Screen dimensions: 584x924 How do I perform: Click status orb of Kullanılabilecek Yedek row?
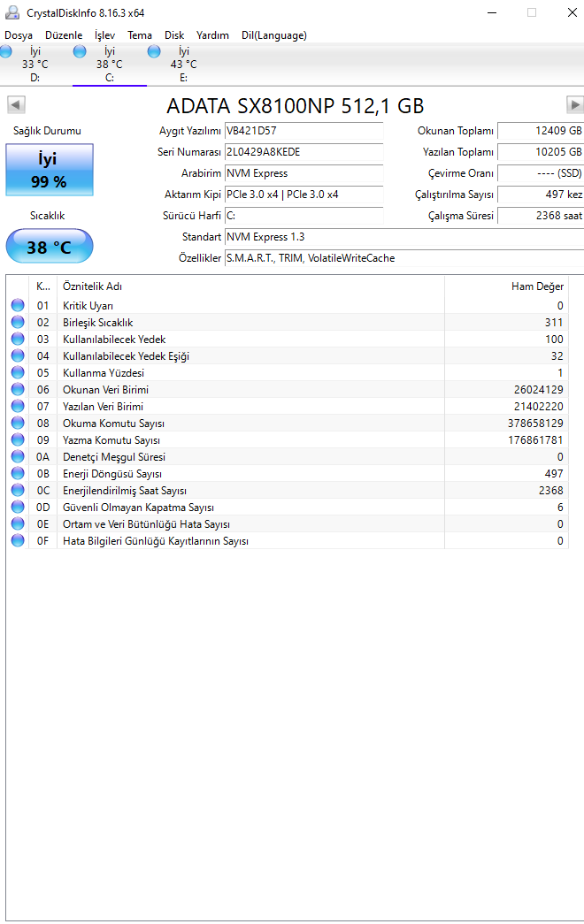click(x=18, y=339)
